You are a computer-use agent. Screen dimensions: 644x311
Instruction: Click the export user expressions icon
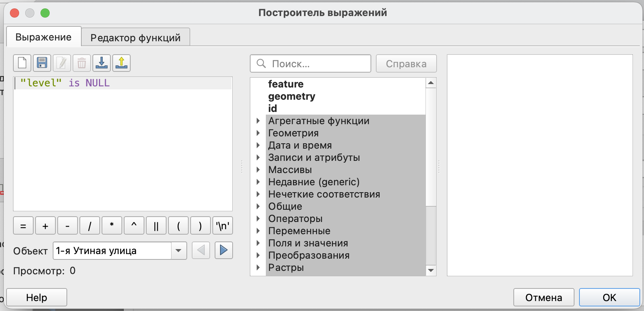[x=121, y=63]
